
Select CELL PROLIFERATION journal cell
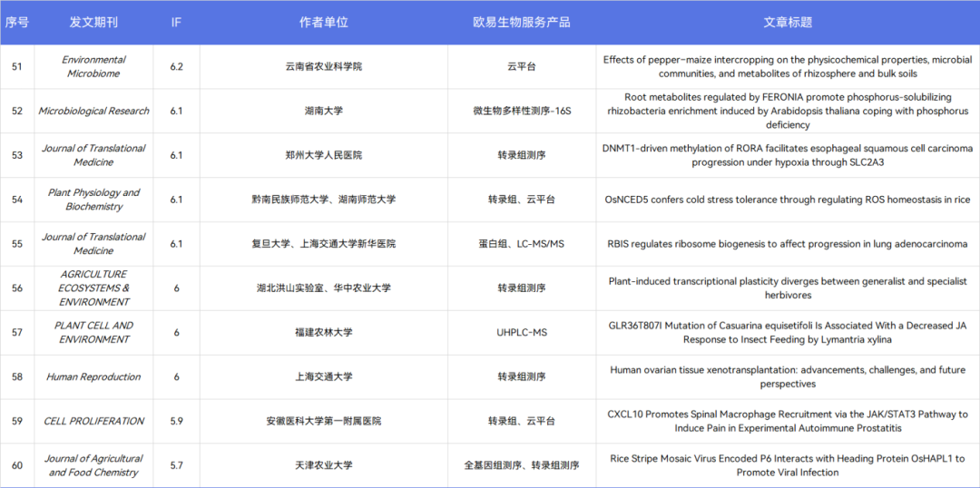pos(93,421)
